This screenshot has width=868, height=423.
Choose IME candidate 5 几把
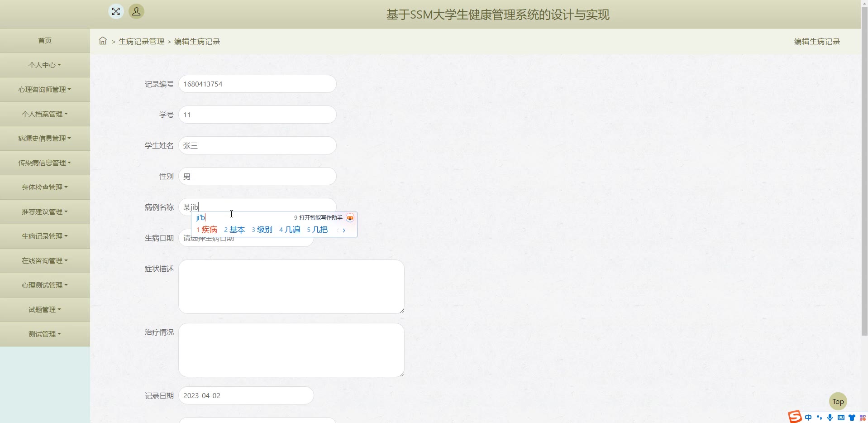[317, 230]
